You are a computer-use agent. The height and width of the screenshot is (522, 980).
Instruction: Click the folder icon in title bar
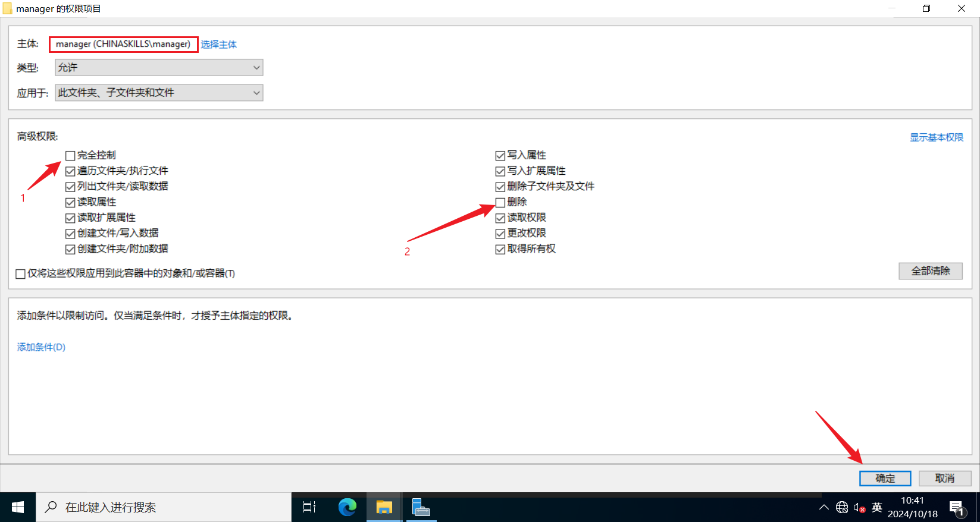pos(7,8)
